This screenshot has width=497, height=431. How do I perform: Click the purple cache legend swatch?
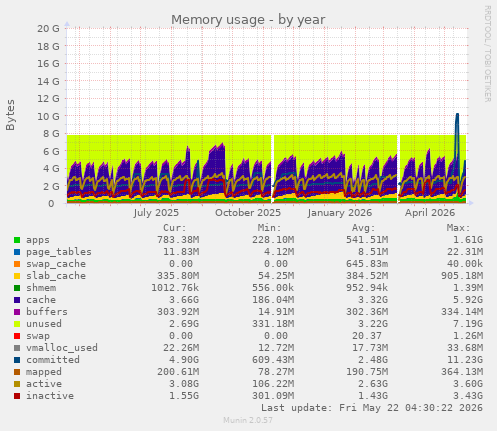(x=17, y=300)
